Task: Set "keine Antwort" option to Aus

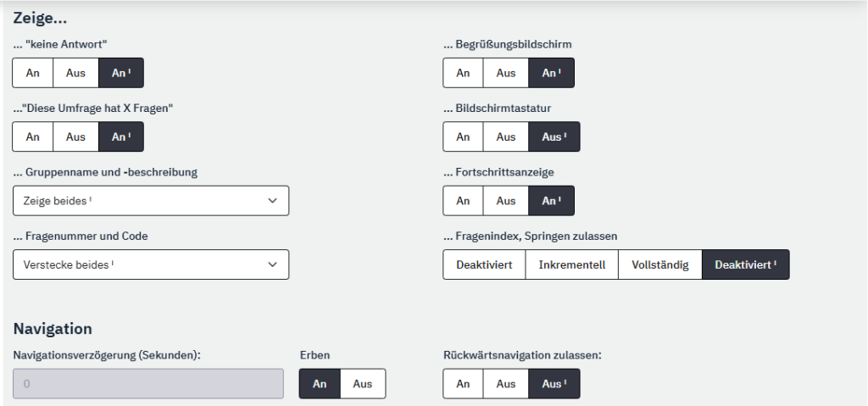Action: [x=75, y=73]
